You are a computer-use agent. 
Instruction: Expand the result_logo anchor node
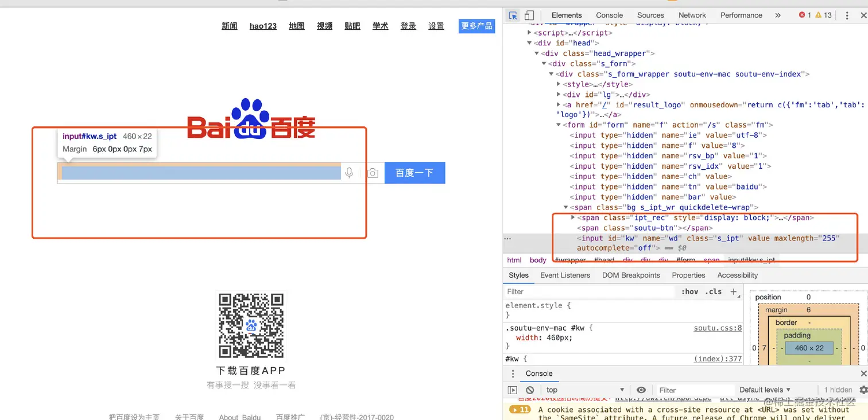point(559,105)
